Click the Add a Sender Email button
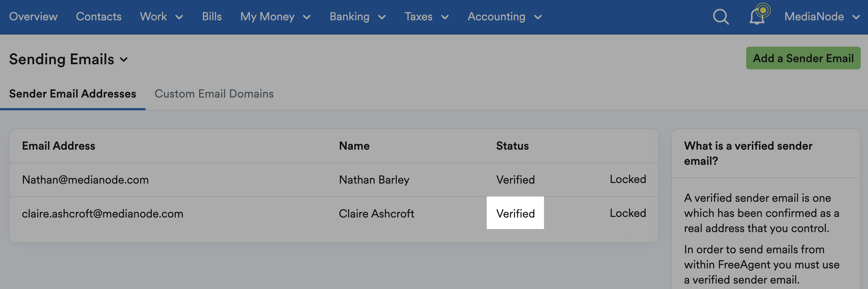 coord(803,58)
